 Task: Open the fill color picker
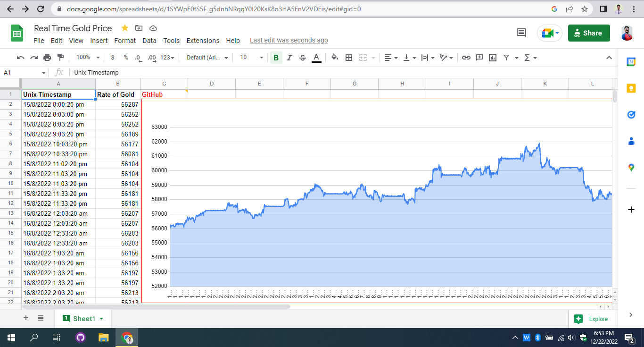point(335,58)
